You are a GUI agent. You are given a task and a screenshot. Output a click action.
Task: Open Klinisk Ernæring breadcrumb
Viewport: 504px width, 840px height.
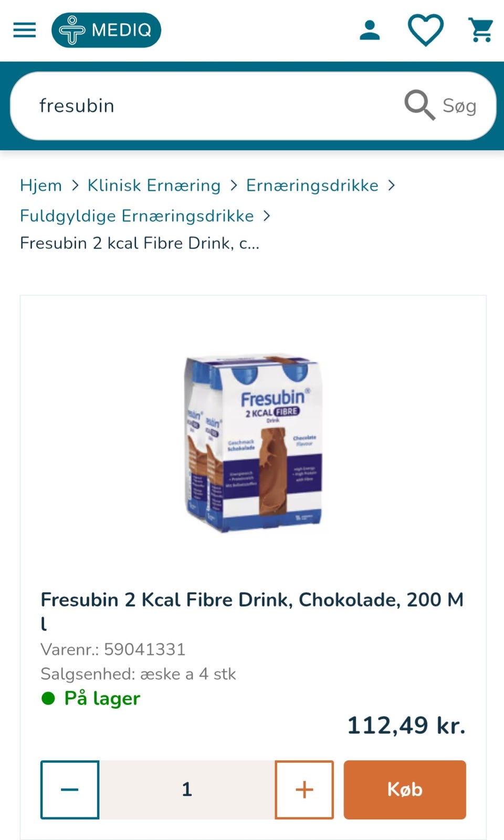click(154, 185)
